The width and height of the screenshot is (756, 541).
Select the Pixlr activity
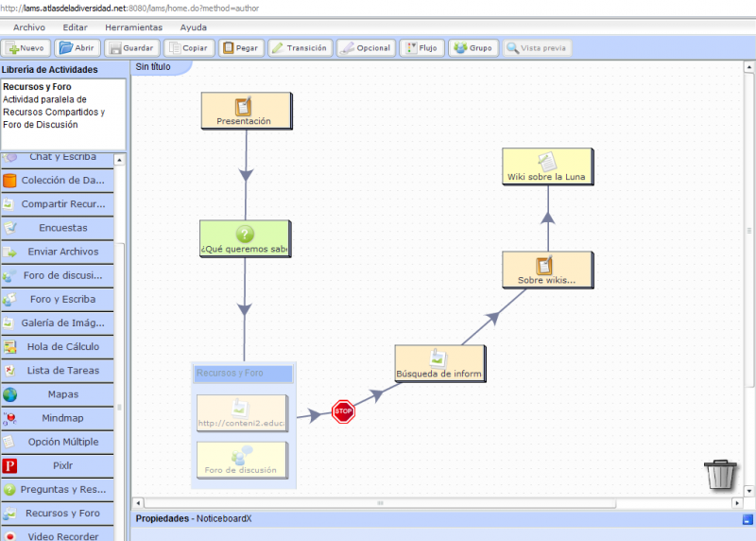click(x=58, y=465)
